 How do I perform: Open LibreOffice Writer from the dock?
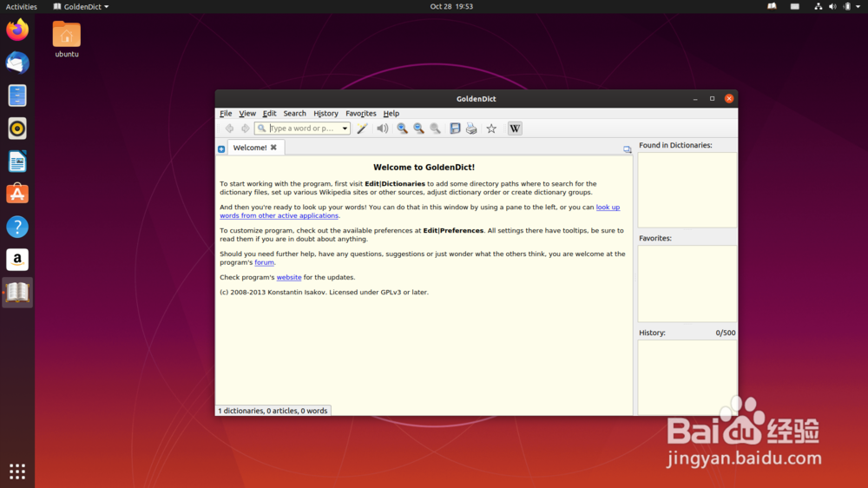click(17, 162)
